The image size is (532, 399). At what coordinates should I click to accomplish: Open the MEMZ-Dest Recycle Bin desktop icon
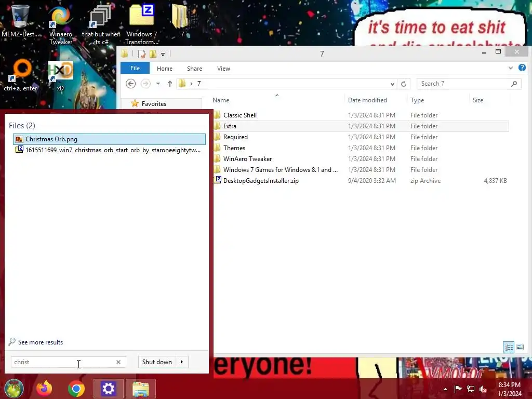[20, 20]
